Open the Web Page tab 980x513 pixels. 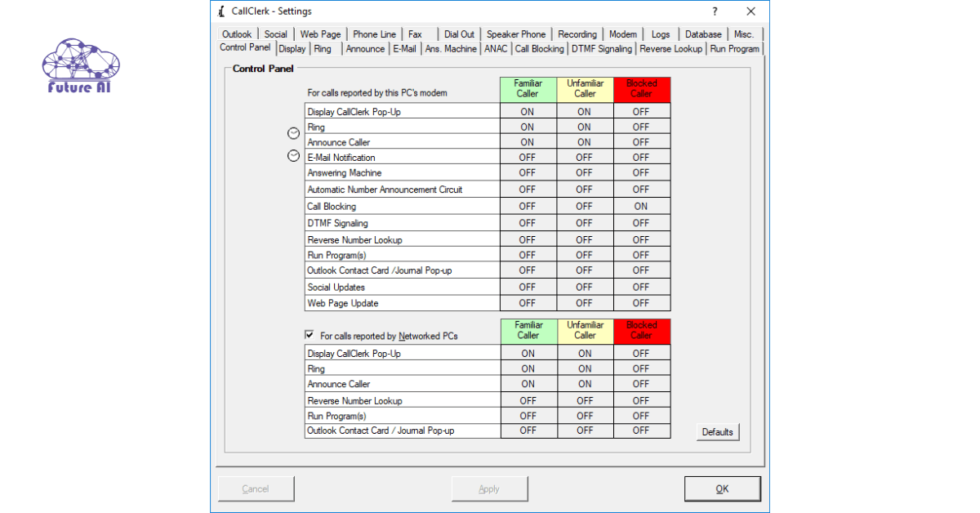click(320, 34)
